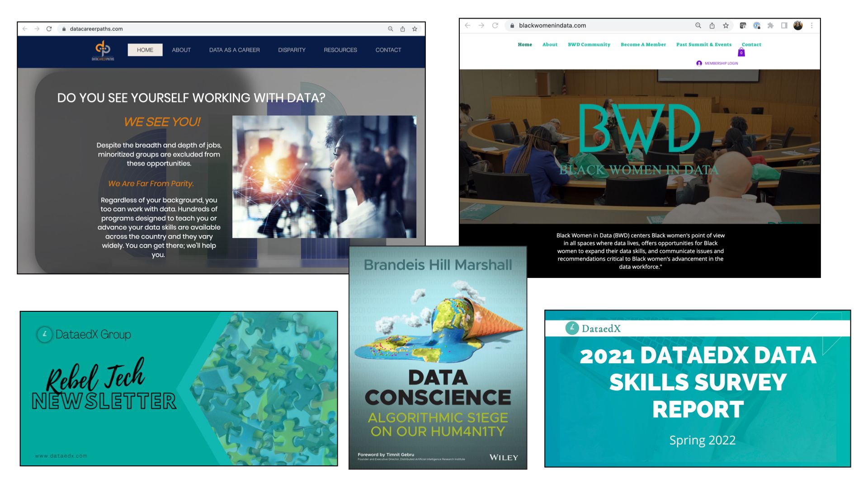This screenshot has height=488, width=868.
Task: Click the zoom magnifier in datacareerpaths address bar
Action: click(391, 29)
